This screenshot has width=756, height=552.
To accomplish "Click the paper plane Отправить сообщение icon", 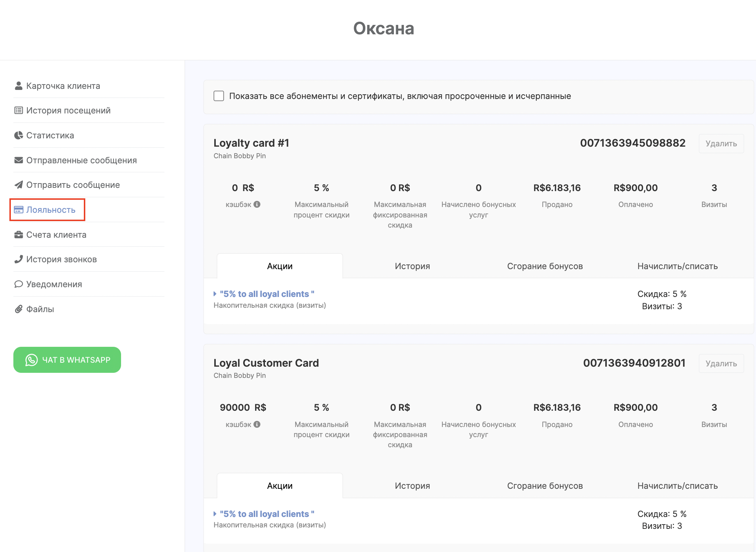I will pos(18,185).
